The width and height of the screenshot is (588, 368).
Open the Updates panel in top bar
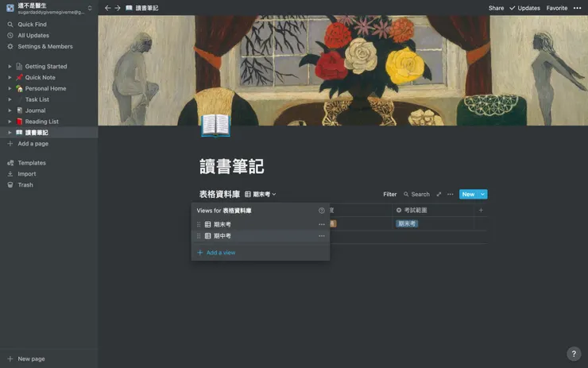pos(524,8)
